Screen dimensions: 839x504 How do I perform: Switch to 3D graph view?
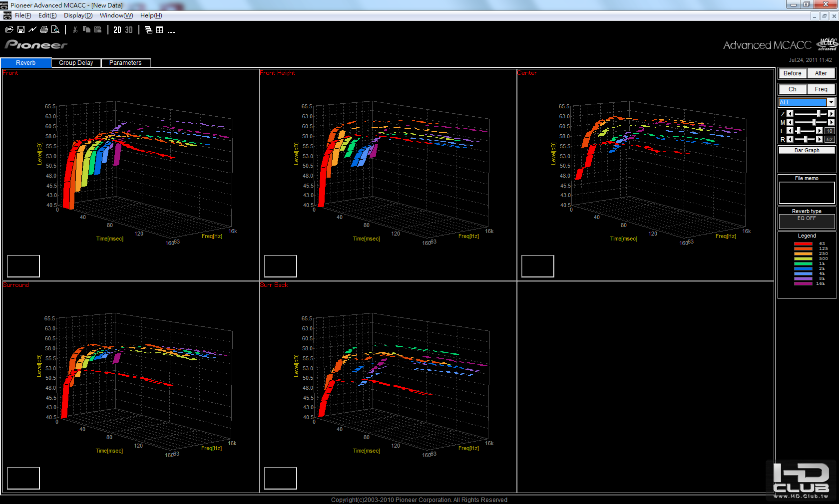[x=129, y=30]
